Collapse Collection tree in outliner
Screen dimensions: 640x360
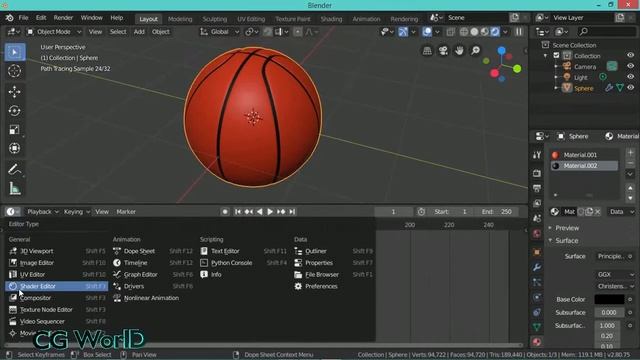(x=546, y=56)
